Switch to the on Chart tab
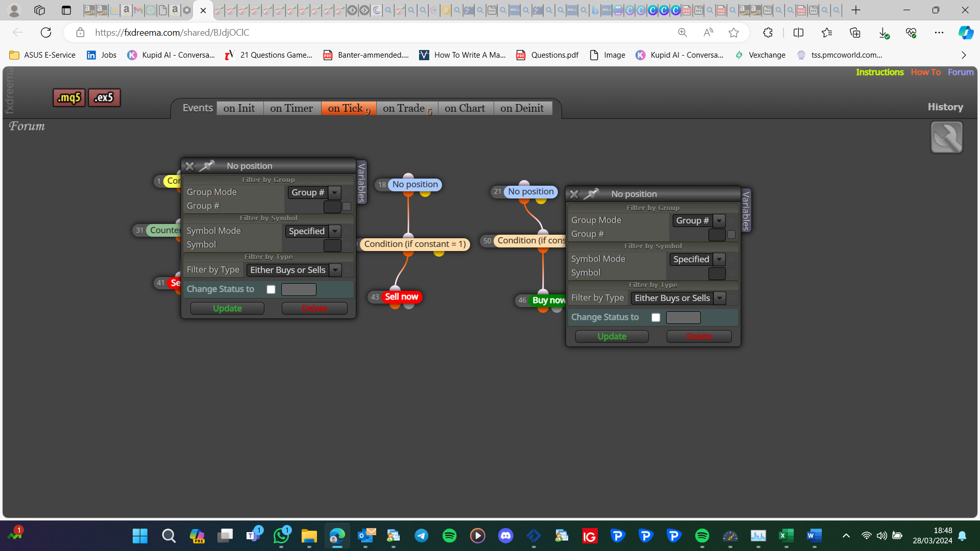Image resolution: width=980 pixels, height=551 pixels. tap(465, 108)
